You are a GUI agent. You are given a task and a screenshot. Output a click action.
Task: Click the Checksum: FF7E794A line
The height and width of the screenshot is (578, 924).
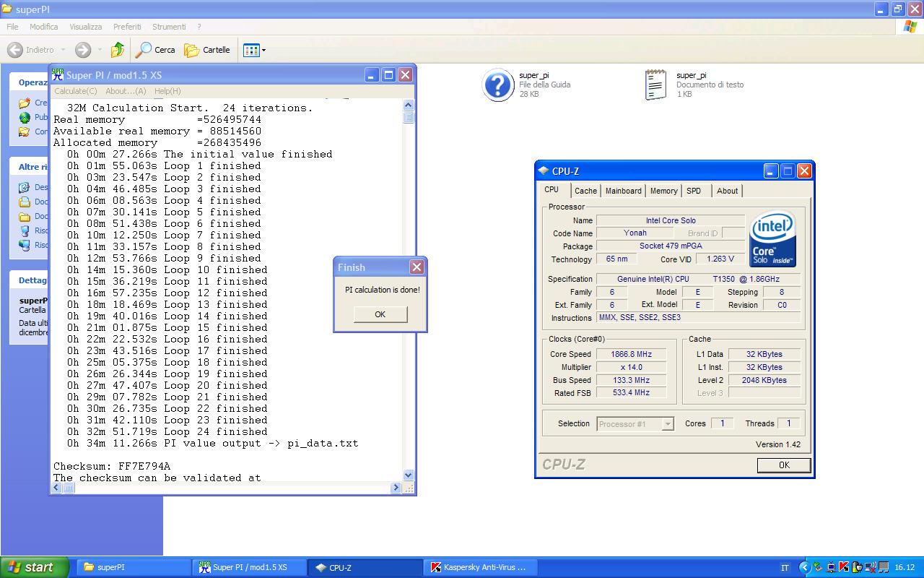click(111, 466)
